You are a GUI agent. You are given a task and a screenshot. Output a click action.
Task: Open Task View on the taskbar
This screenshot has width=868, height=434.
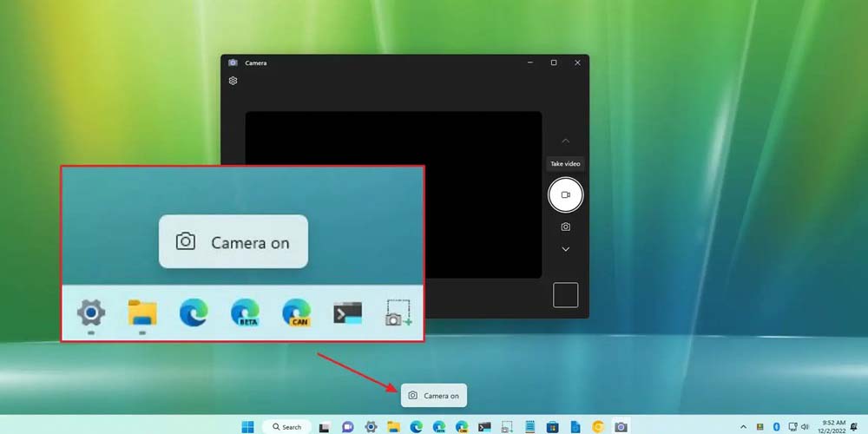click(325, 426)
